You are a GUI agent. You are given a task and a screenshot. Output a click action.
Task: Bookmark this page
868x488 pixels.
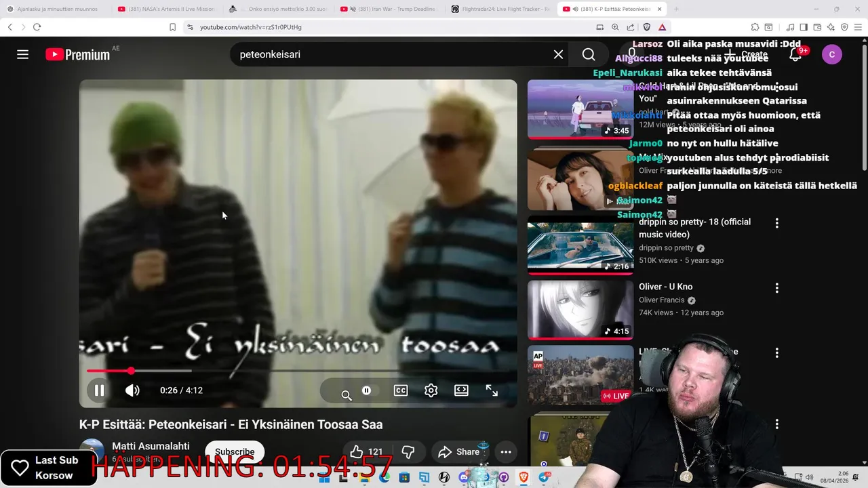coord(172,27)
